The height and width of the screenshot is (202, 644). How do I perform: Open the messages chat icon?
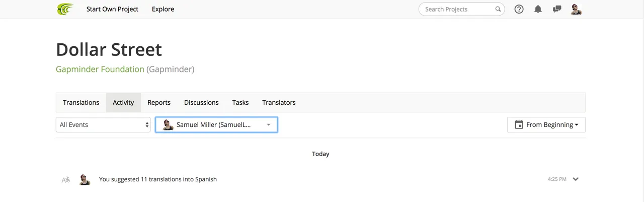tap(557, 9)
